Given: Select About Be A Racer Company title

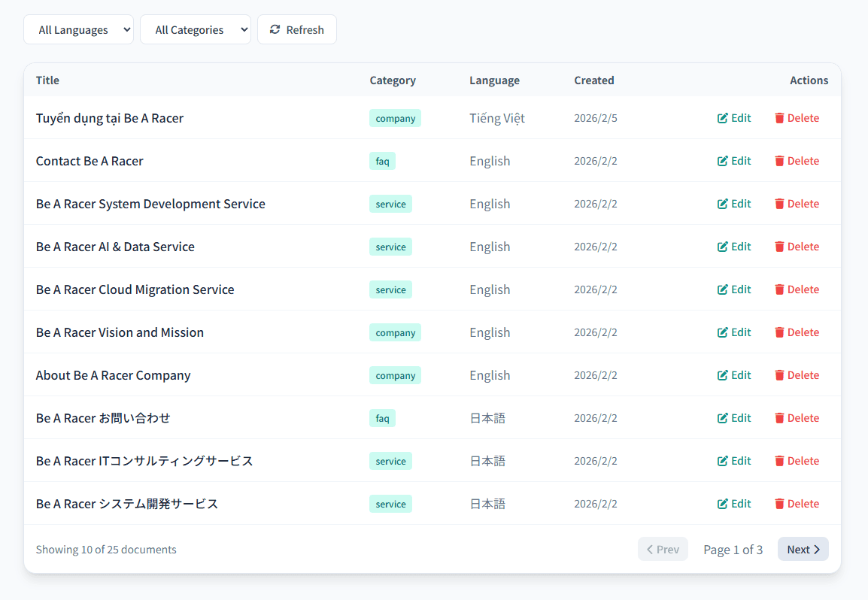Looking at the screenshot, I should (113, 375).
